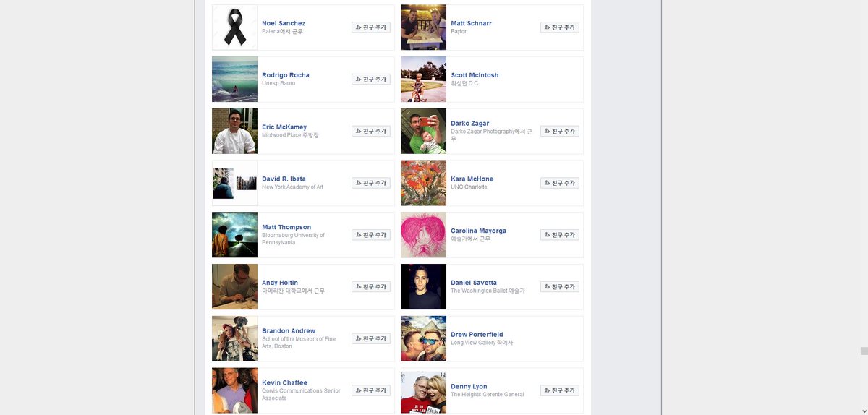Click Add Friend button for Rodrigo Rocha

(371, 80)
